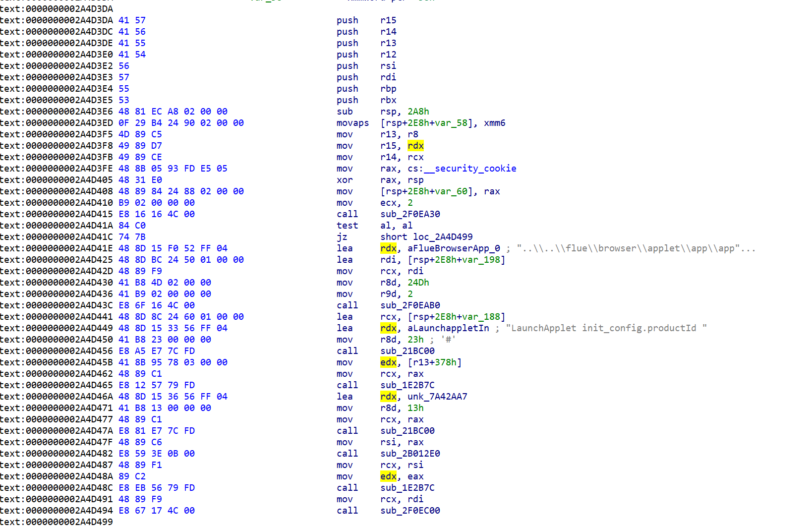Open sub_2F0EC00 in the last call

[x=410, y=511]
